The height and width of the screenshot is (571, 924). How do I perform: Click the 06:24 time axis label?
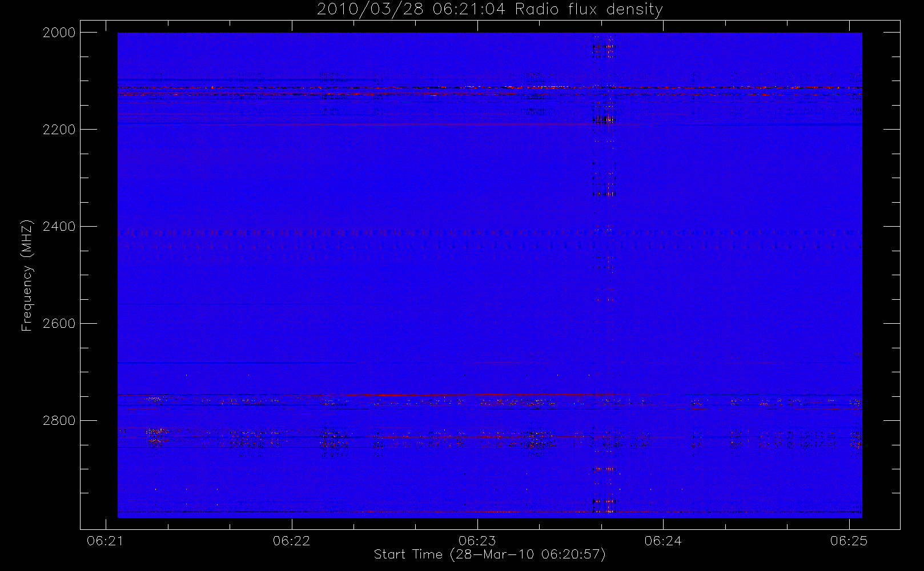point(663,541)
